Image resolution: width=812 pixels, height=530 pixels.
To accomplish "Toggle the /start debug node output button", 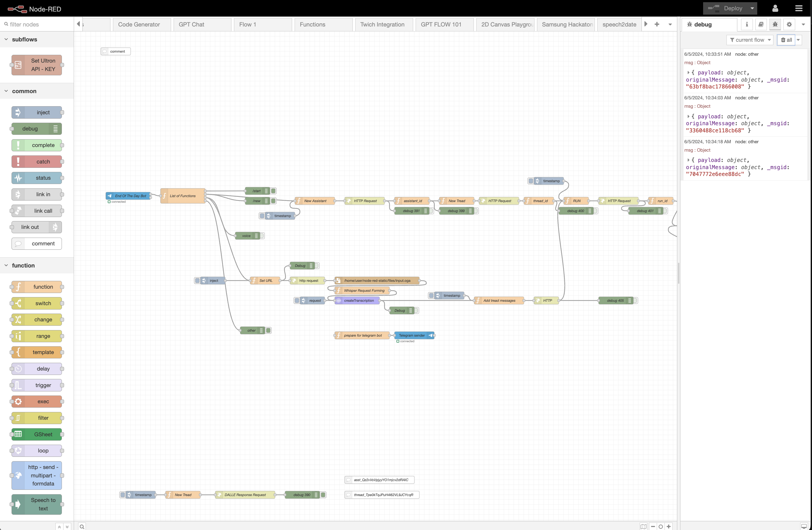I will pyautogui.click(x=273, y=191).
